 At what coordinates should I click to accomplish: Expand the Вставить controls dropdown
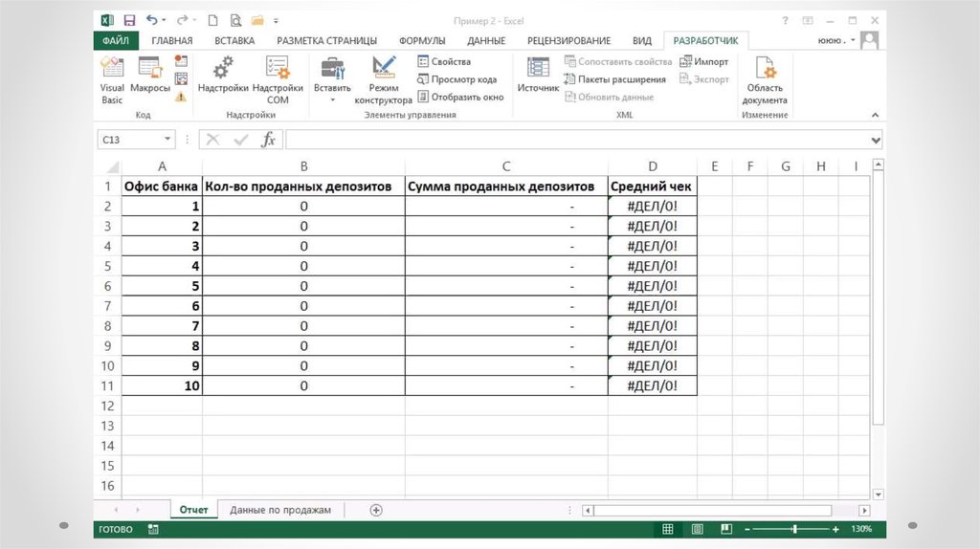point(332,99)
